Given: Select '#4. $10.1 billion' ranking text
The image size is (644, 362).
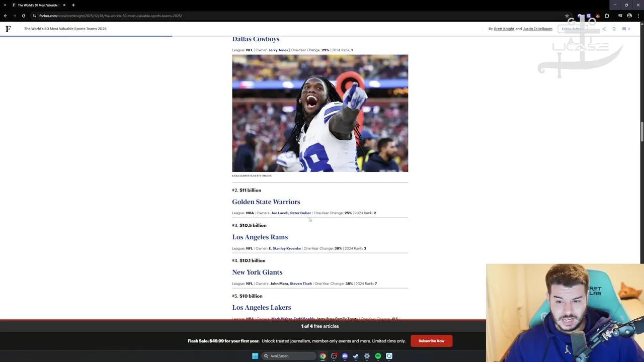Looking at the screenshot, I should (x=249, y=260).
